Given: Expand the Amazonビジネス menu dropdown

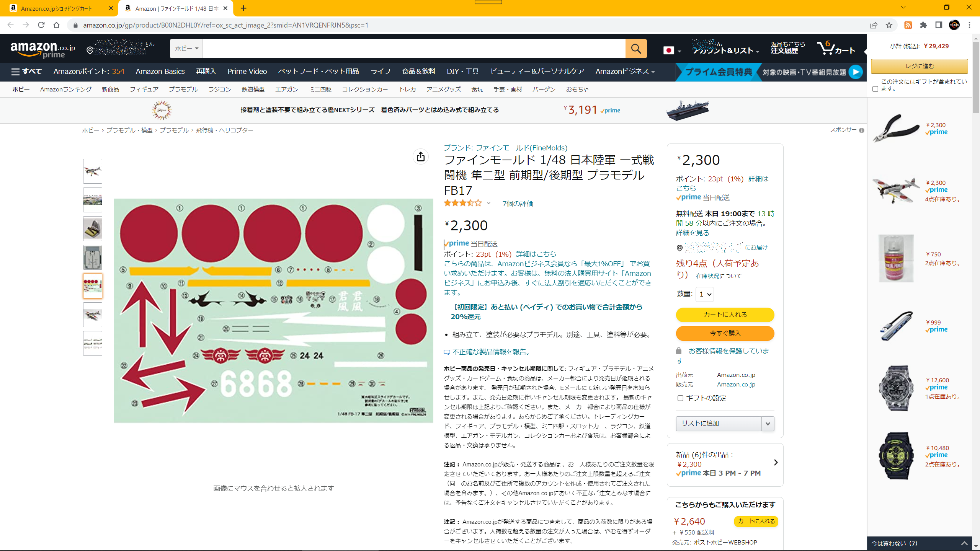Looking at the screenshot, I should (x=625, y=72).
